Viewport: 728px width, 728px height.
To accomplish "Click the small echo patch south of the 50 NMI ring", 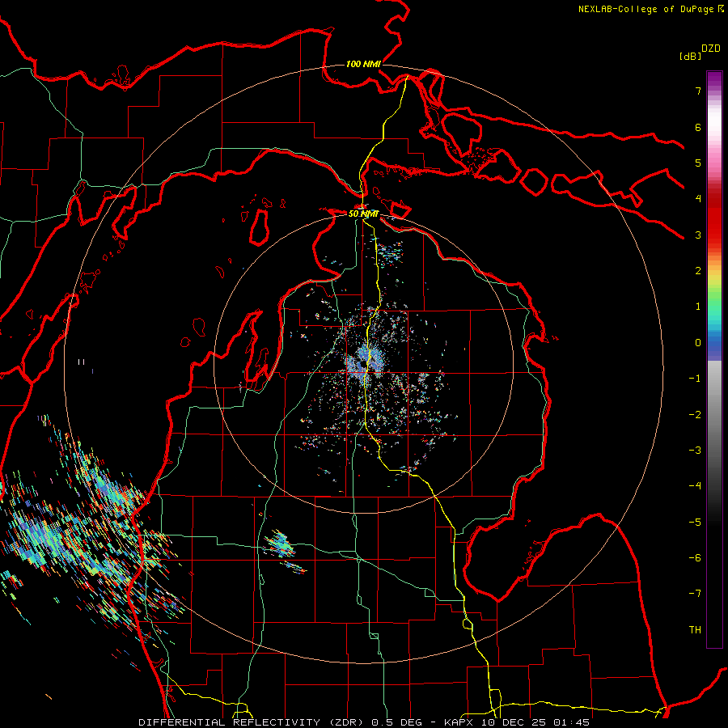I will (280, 544).
